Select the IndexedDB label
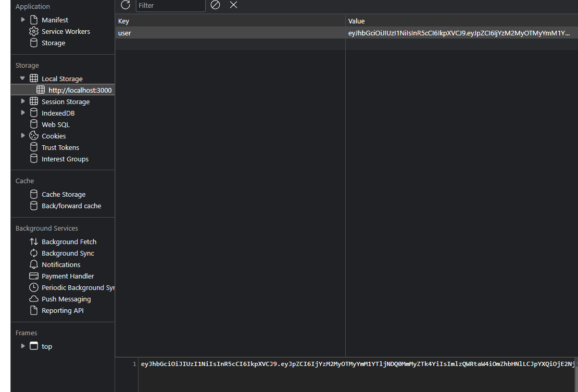Screen dimensions: 578x392 [58, 113]
